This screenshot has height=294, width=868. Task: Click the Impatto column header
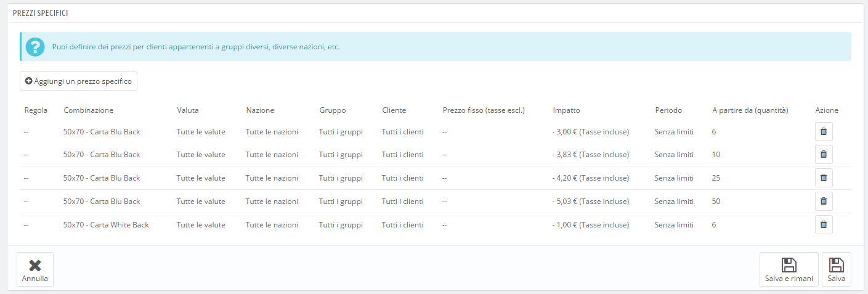click(566, 110)
